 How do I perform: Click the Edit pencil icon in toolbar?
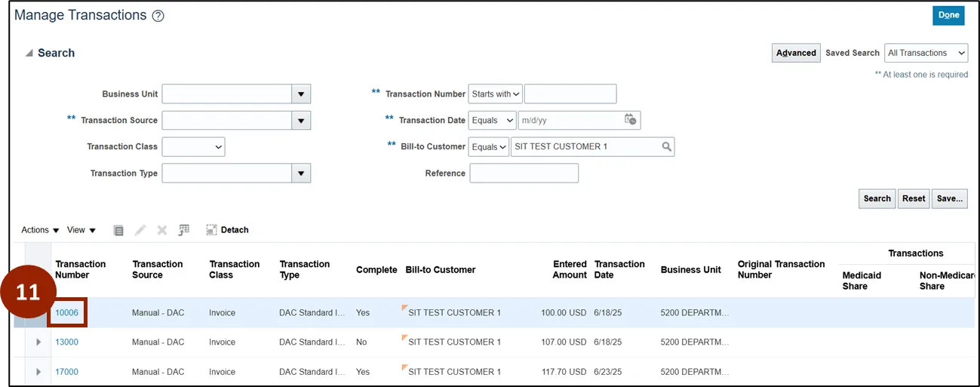[140, 230]
